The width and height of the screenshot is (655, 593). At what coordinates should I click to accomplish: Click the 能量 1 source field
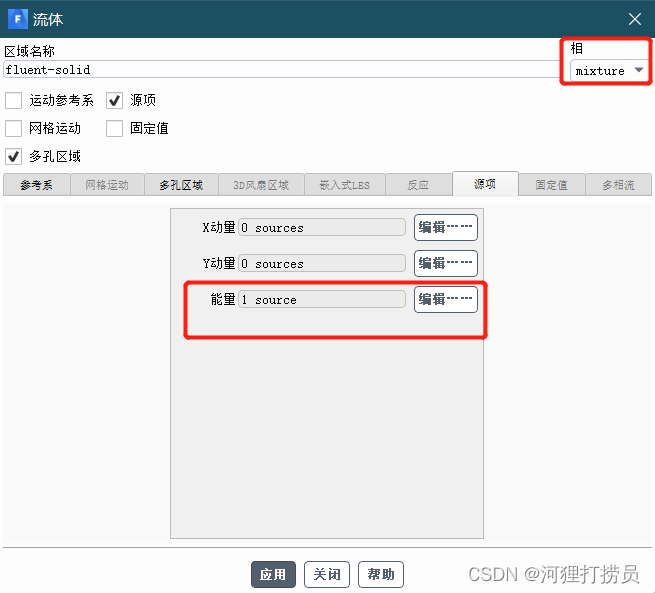pyautogui.click(x=322, y=299)
